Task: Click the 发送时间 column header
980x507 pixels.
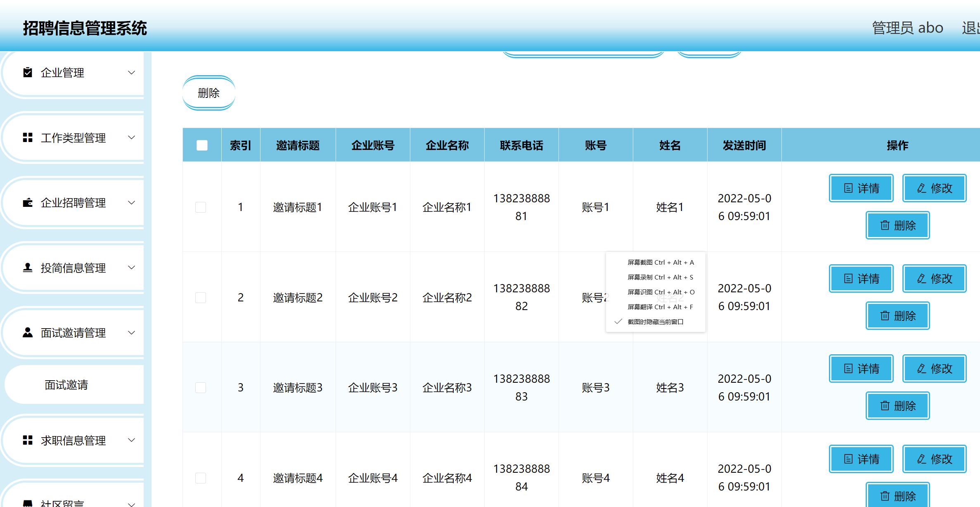Action: click(744, 145)
